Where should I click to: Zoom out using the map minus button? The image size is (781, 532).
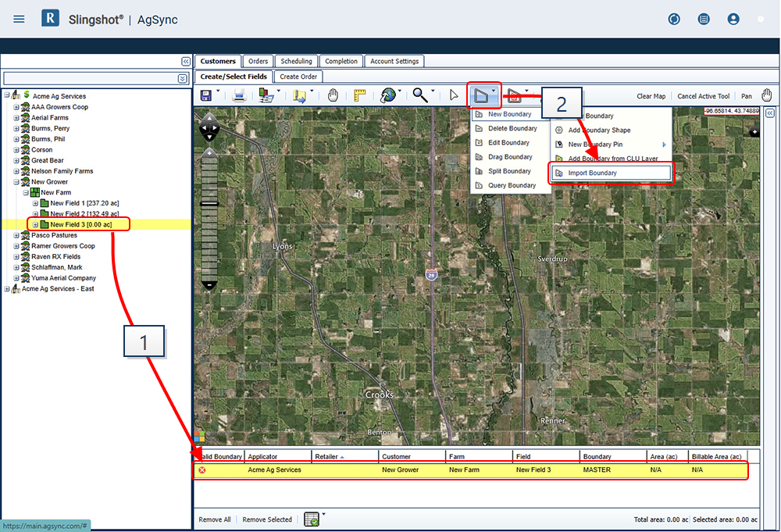209,286
